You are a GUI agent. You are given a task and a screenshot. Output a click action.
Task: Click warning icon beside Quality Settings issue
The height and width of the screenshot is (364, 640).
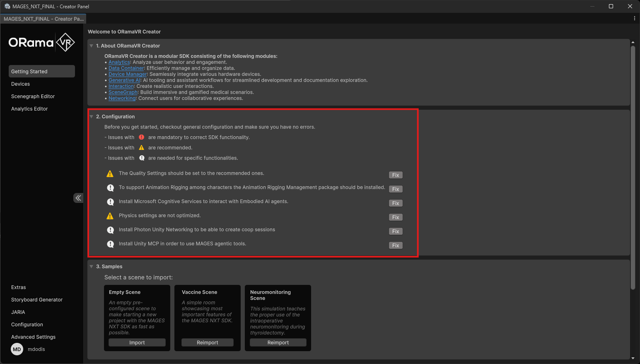click(x=110, y=174)
